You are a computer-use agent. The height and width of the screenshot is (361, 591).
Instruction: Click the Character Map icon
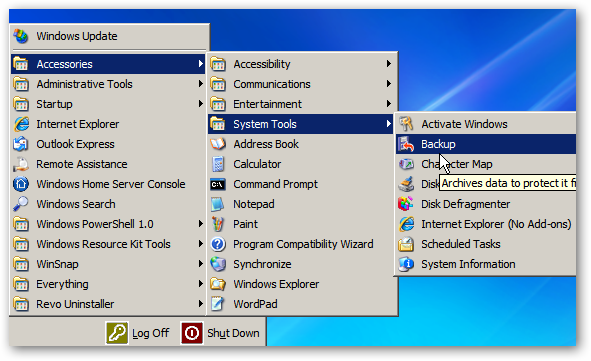point(406,164)
